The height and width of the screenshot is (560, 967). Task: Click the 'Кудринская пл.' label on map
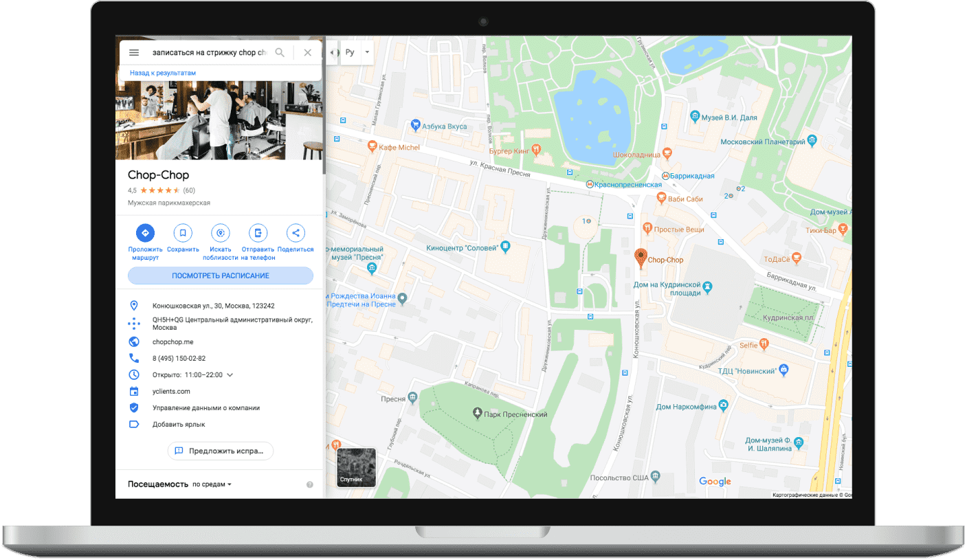click(788, 318)
